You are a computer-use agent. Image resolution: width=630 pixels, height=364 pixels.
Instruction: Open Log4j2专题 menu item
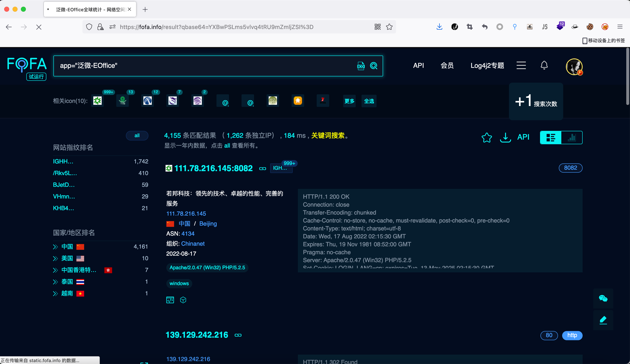pos(487,66)
